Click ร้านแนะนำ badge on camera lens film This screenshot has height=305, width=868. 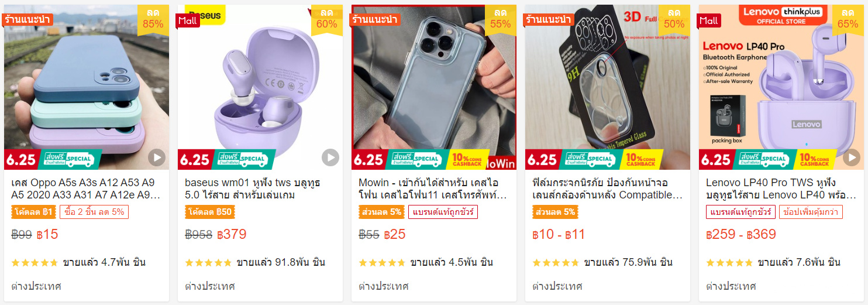[x=549, y=19]
